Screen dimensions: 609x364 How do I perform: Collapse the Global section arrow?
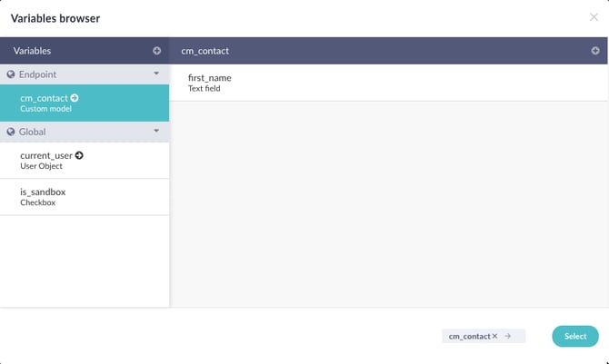pyautogui.click(x=156, y=132)
